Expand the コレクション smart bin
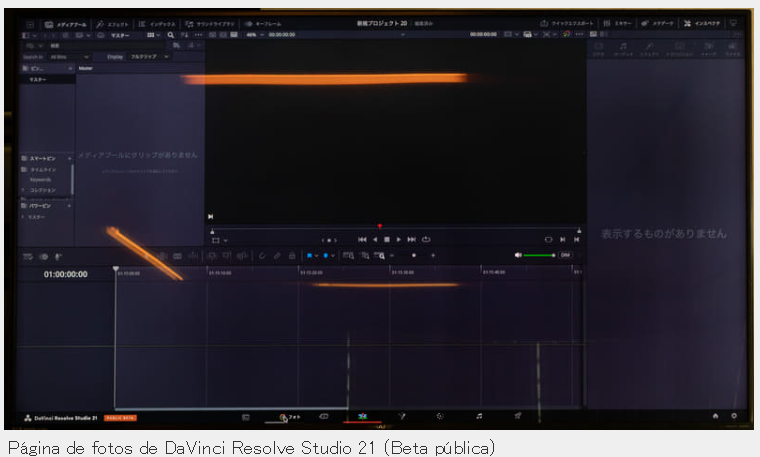760x457 pixels. pos(23,190)
